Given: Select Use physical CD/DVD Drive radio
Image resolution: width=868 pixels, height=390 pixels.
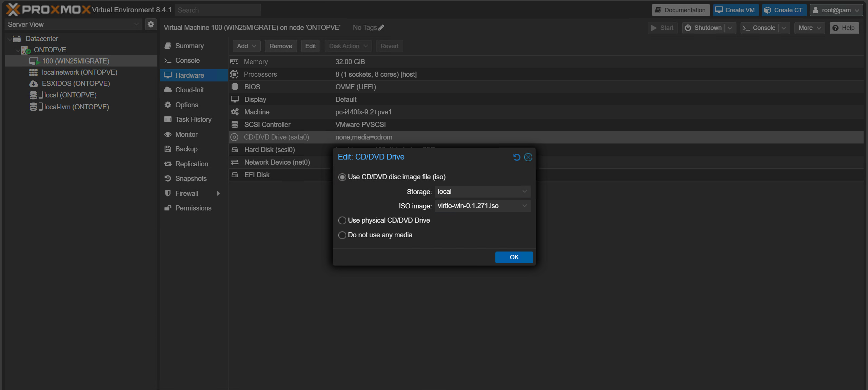Looking at the screenshot, I should tap(342, 221).
